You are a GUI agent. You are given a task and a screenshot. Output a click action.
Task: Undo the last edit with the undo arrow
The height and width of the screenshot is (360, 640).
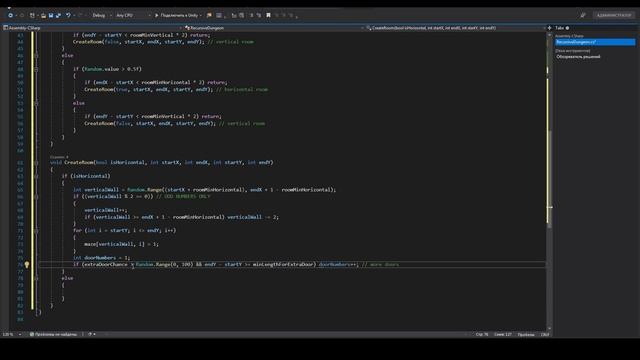[68, 16]
